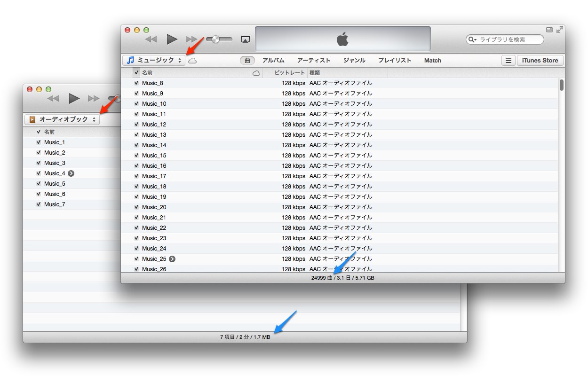Screen dimensions: 588x376
Task: Open the プレイリスト tab
Action: click(395, 61)
